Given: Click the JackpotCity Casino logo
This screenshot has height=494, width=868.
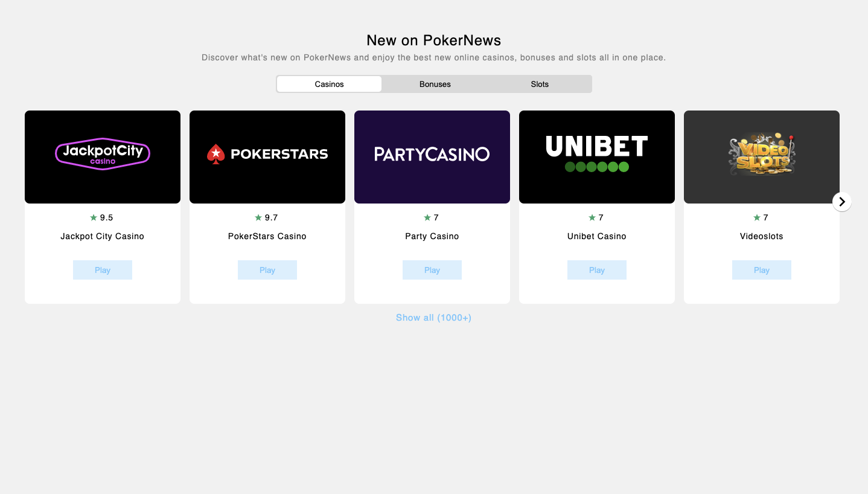Looking at the screenshot, I should (x=102, y=154).
